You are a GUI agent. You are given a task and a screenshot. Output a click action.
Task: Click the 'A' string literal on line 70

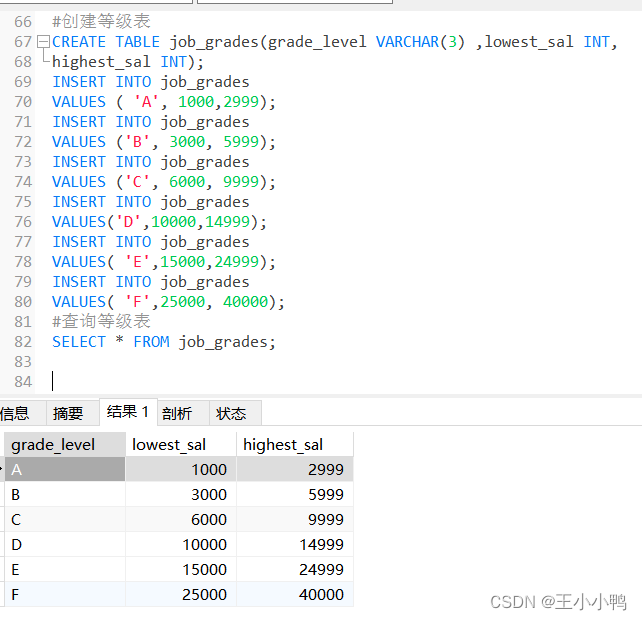[x=146, y=102]
